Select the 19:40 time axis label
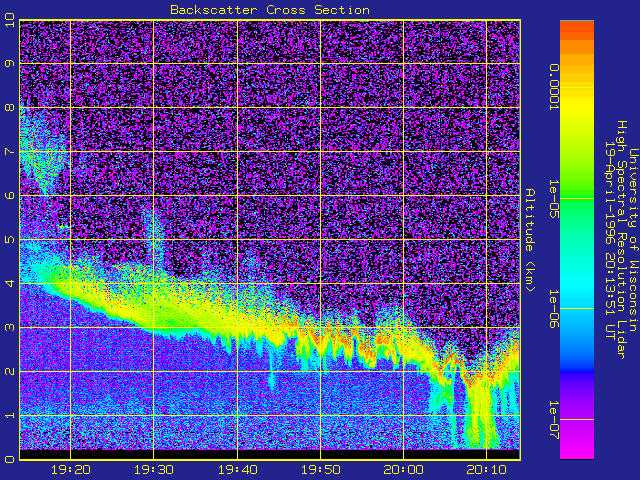 (x=238, y=470)
